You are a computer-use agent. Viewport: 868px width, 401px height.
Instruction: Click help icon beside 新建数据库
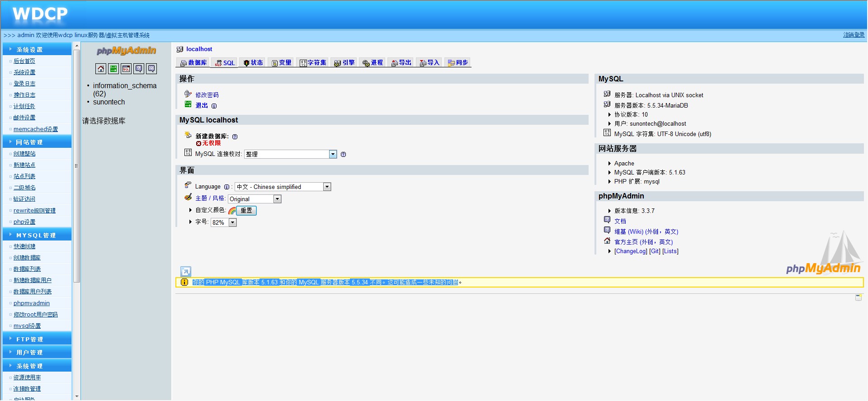point(235,137)
